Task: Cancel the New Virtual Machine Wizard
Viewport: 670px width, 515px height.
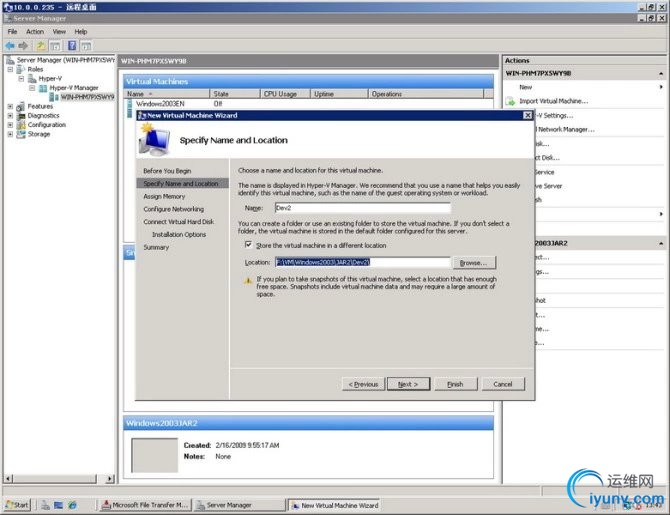Action: point(503,384)
